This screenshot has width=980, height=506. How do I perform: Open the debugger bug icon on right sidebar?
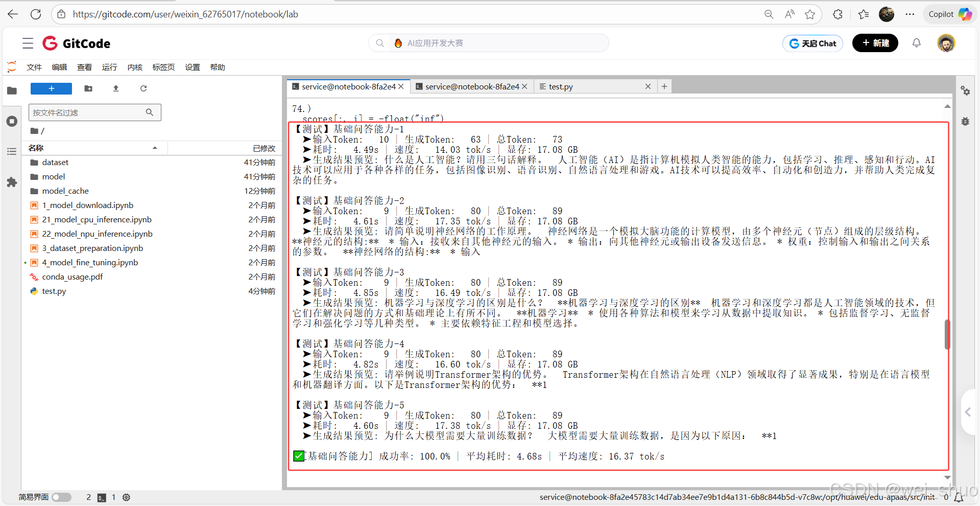click(x=965, y=122)
